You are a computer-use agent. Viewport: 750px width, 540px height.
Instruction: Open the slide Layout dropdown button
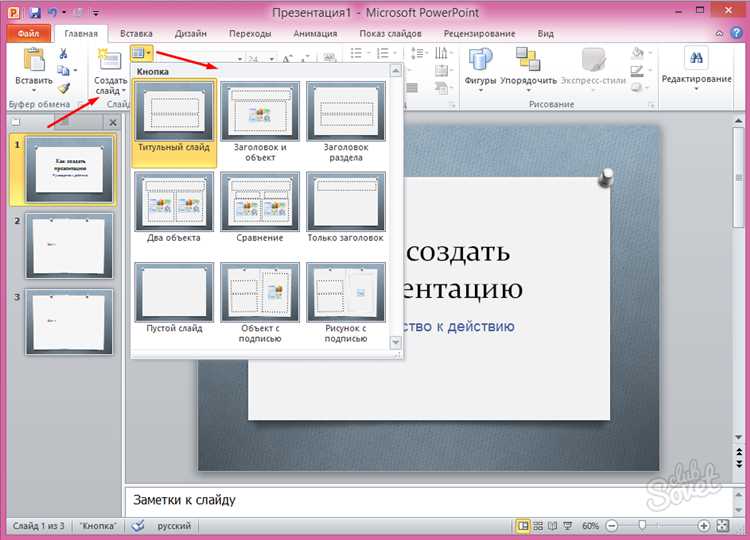141,52
